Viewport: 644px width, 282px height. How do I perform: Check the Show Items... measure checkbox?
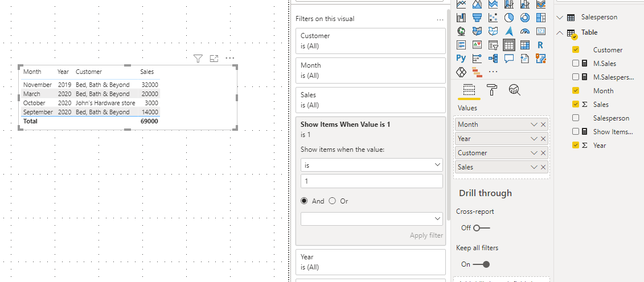pyautogui.click(x=576, y=131)
